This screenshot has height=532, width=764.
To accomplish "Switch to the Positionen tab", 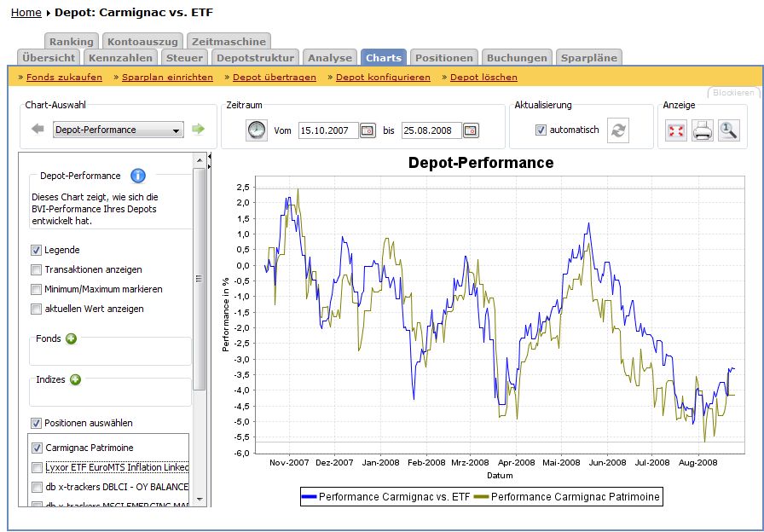I will tap(443, 58).
